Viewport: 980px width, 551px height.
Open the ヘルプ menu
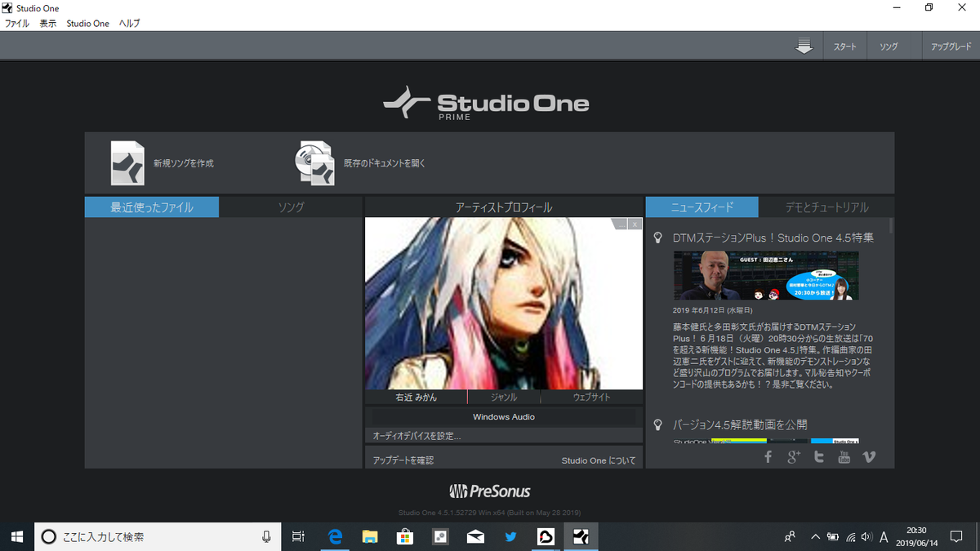129,24
